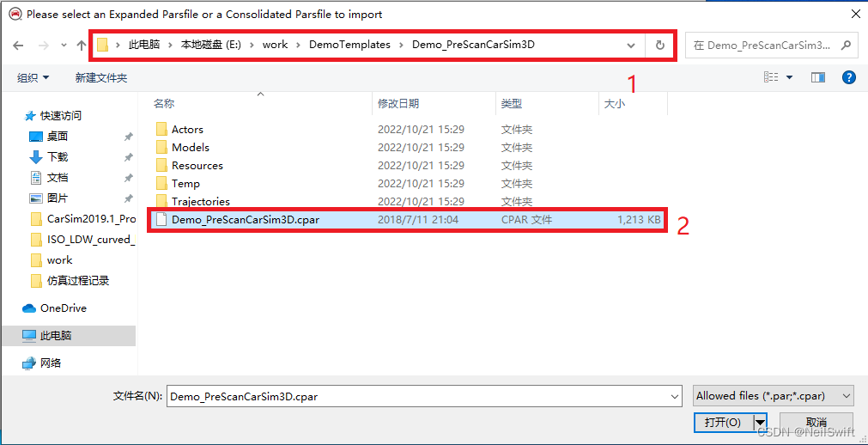Expand the 打开 button split arrow
This screenshot has height=445, width=868.
760,423
